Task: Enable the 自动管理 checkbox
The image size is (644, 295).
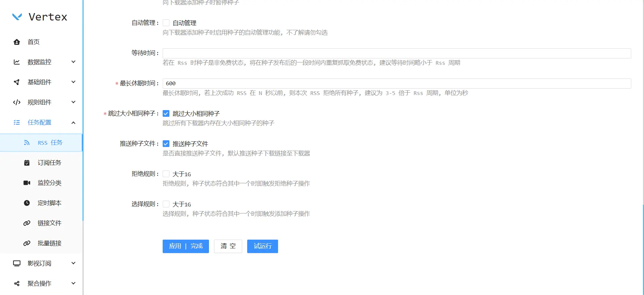Action: (x=166, y=23)
